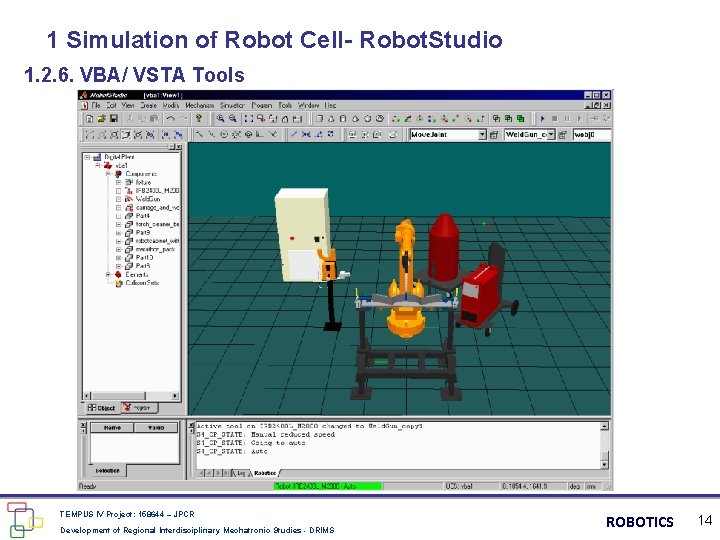Select the robotcabinet component in tree
This screenshot has height=540, width=720.
pyautogui.click(x=158, y=241)
